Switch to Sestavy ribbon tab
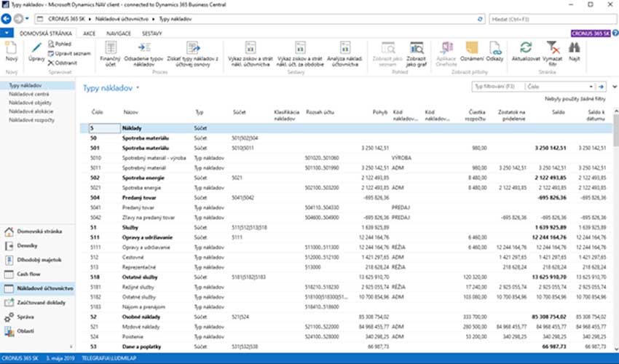Image resolution: width=619 pixels, height=364 pixels. click(x=152, y=33)
